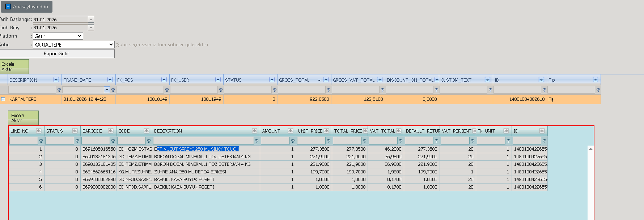
Task: Select barcode cell 8691685016558
Action: (x=99, y=149)
